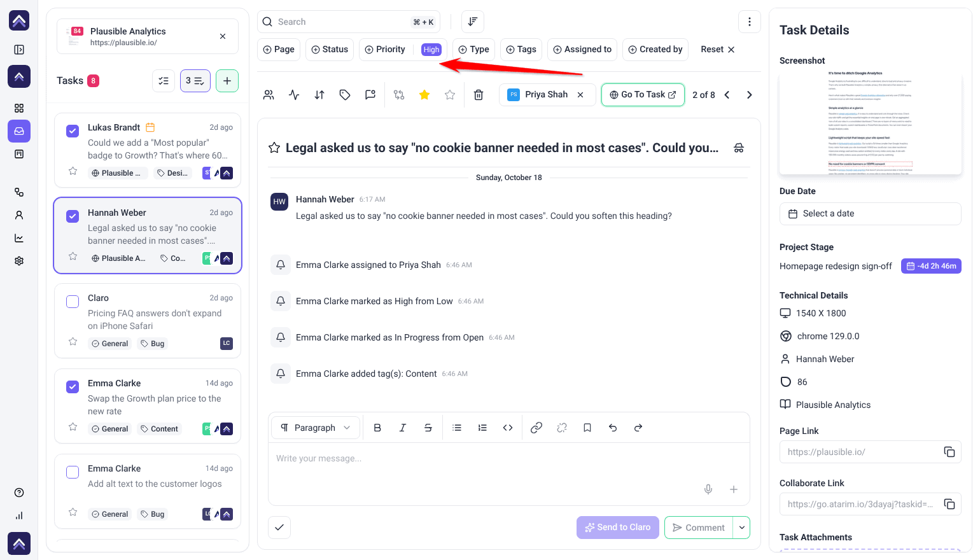Click the bold formatting icon
Image resolution: width=980 pixels, height=560 pixels.
[377, 428]
